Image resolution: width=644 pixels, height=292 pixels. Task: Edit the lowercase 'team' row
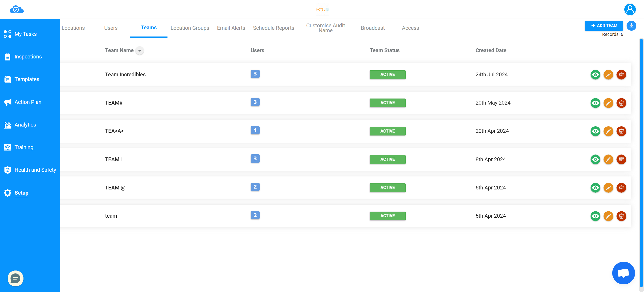tap(608, 216)
